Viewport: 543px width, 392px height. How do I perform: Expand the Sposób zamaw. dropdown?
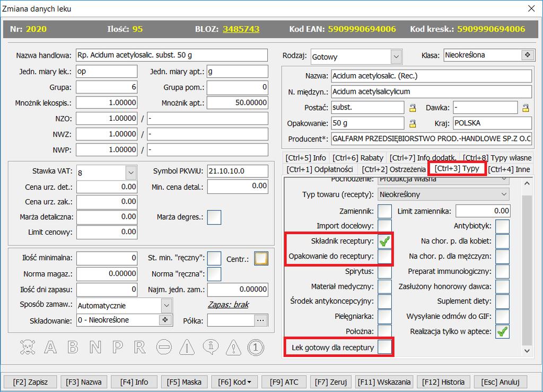coord(167,306)
